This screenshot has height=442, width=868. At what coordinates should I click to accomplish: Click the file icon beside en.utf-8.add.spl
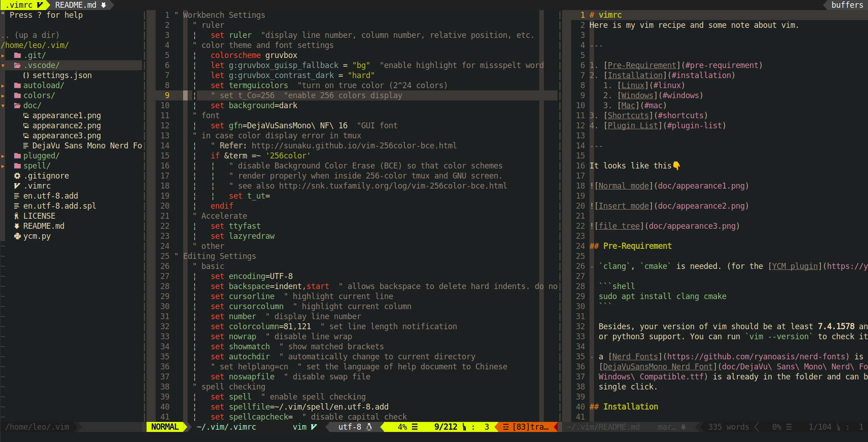[x=17, y=206]
